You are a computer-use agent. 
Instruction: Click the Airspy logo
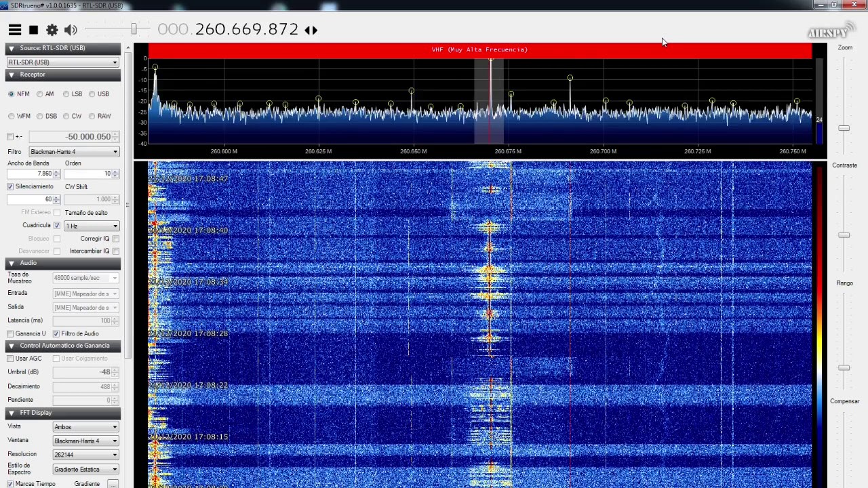[x=831, y=30]
